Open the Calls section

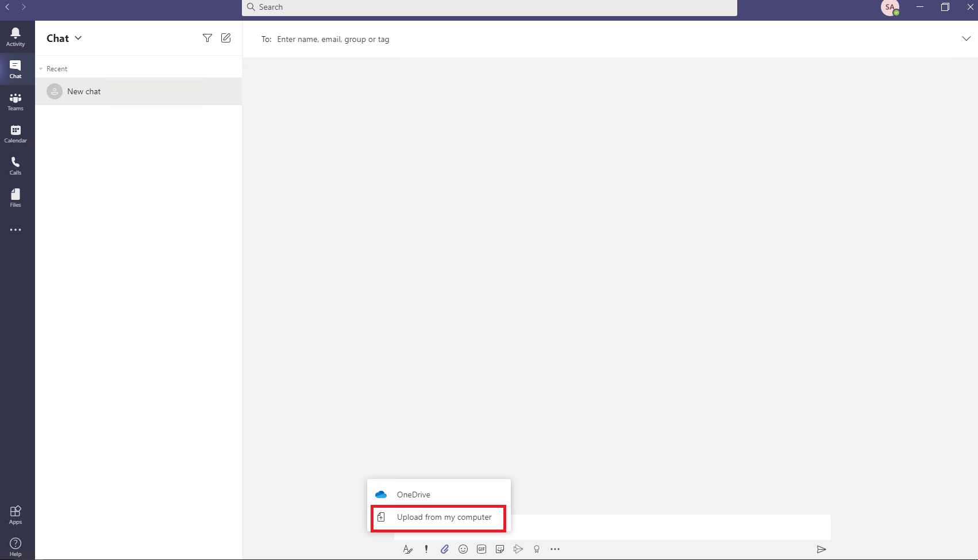(15, 165)
